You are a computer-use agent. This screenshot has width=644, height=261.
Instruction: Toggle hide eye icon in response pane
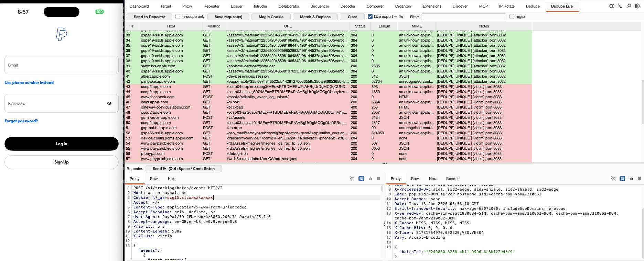pos(613,179)
